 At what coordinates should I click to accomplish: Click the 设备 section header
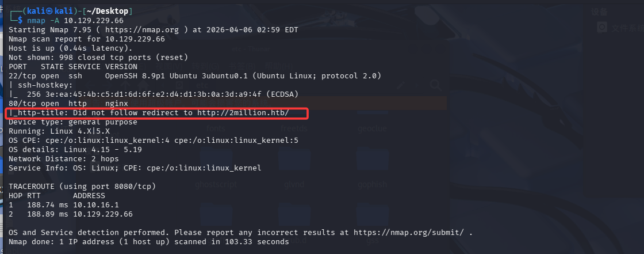click(x=599, y=12)
